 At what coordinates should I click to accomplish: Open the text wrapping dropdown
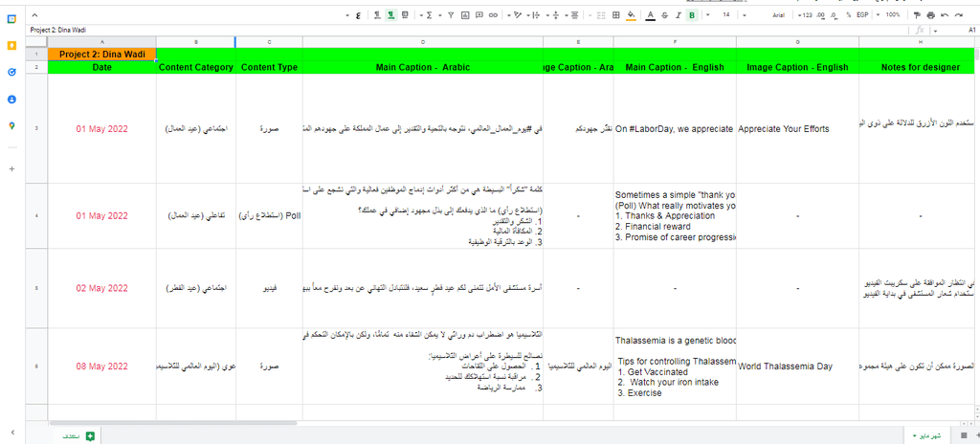[533, 15]
